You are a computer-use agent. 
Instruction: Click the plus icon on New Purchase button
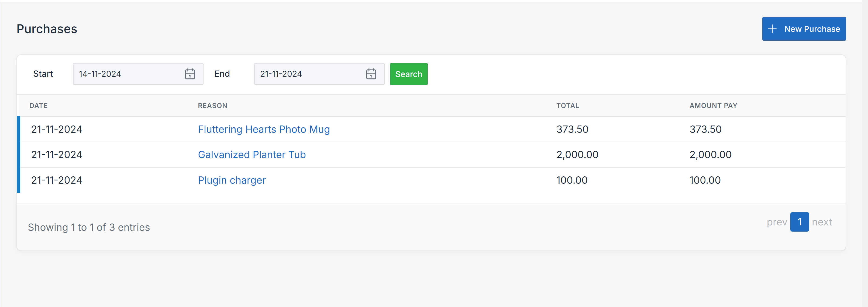772,29
